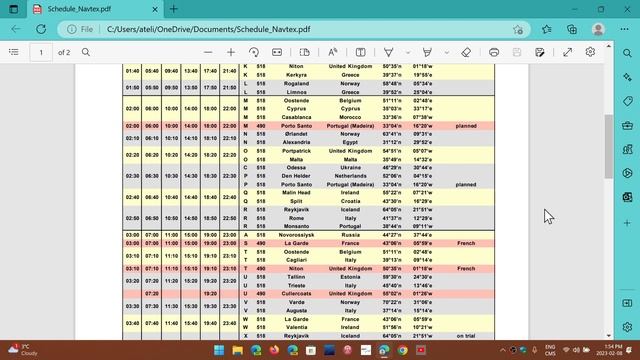
Task: Click the Save as icon
Action: 540,52
